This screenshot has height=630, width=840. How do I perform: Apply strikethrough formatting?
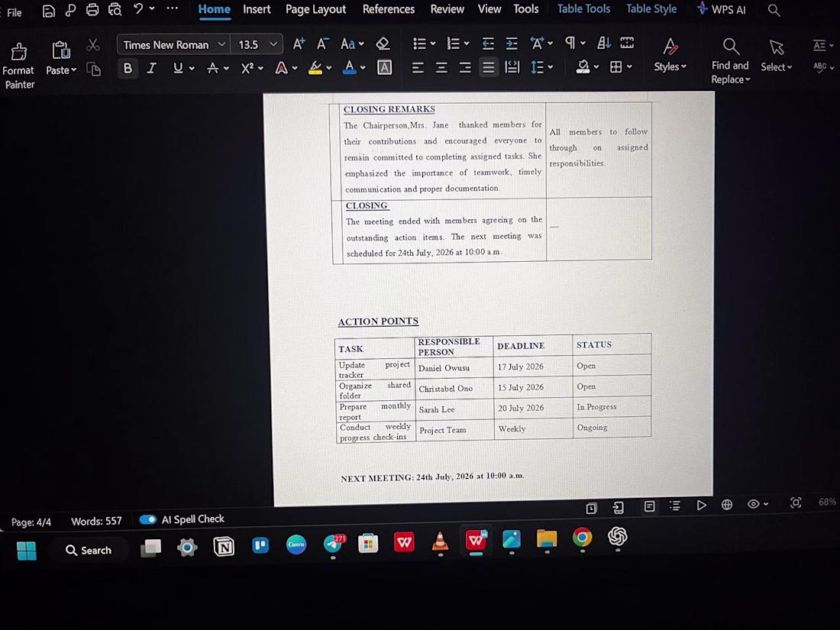213,68
